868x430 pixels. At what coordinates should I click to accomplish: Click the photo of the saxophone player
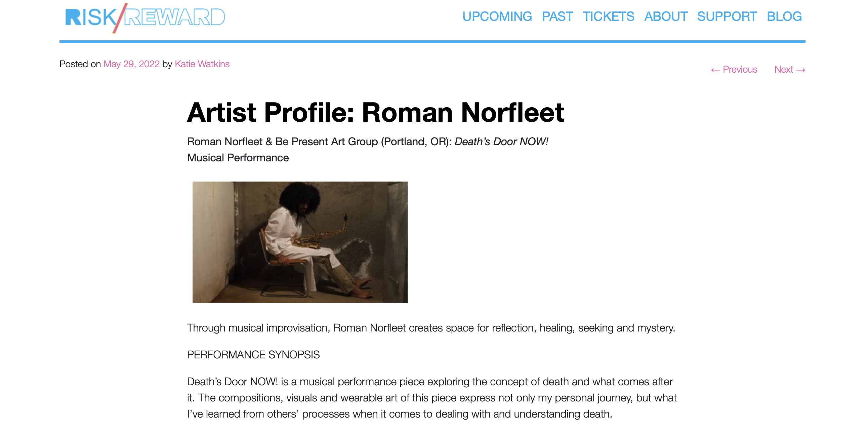pos(300,242)
